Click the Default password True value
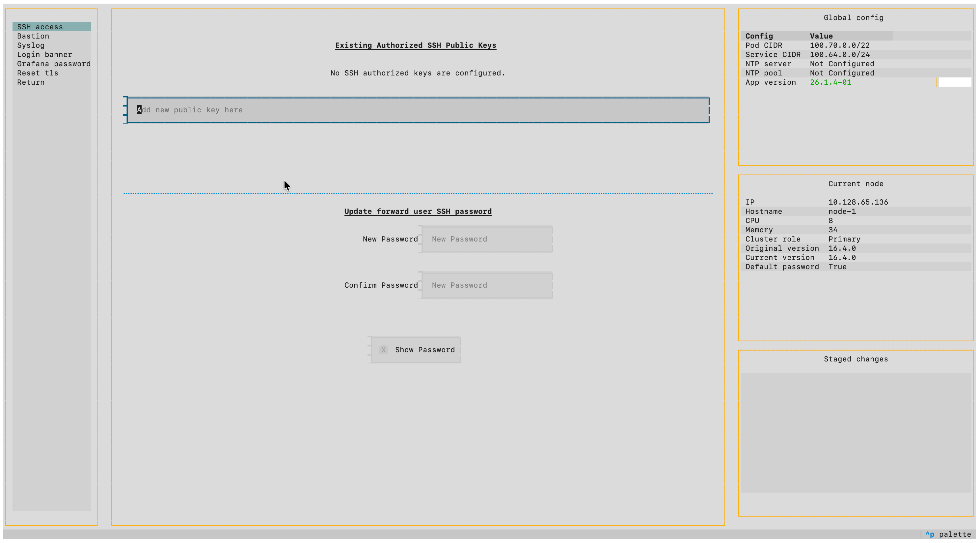The height and width of the screenshot is (543, 980). click(x=837, y=267)
